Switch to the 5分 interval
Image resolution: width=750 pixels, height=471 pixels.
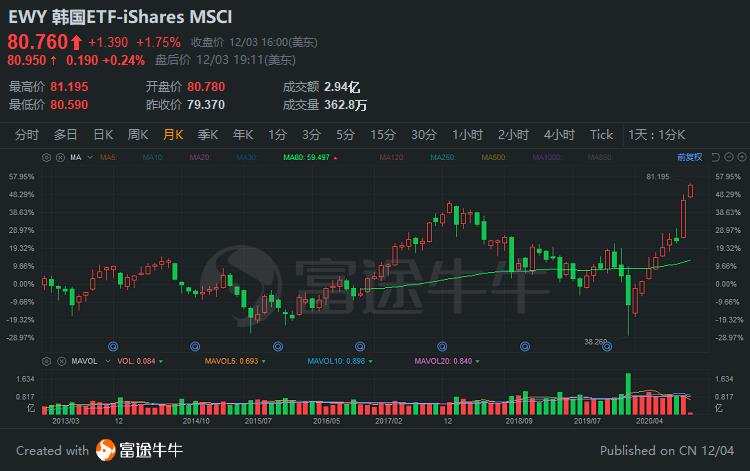point(345,135)
